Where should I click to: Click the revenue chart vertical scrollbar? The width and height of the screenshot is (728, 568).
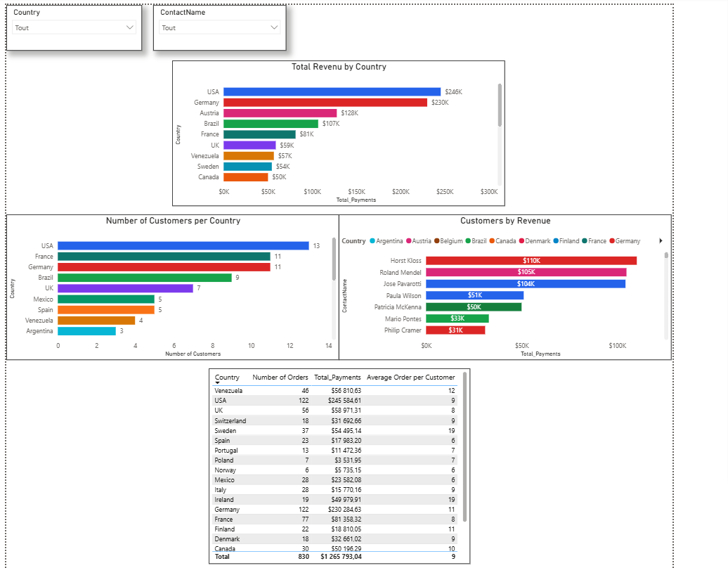click(500, 105)
